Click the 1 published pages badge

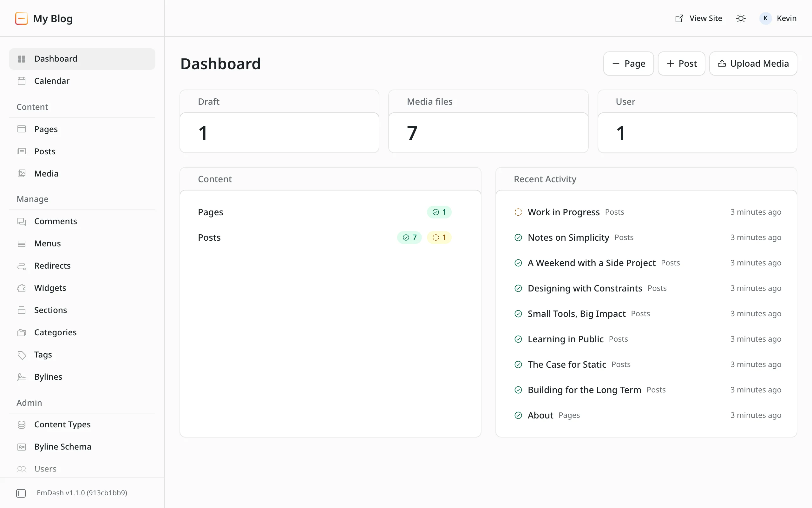tap(439, 212)
